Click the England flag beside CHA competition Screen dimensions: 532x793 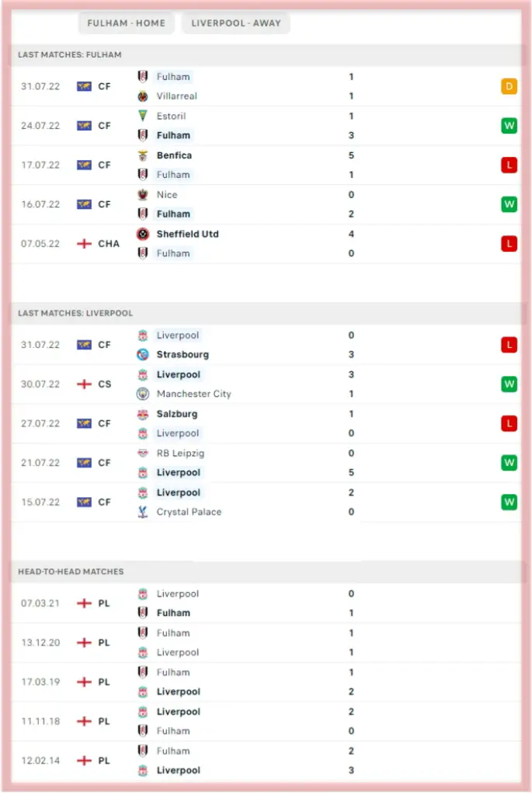(x=84, y=244)
